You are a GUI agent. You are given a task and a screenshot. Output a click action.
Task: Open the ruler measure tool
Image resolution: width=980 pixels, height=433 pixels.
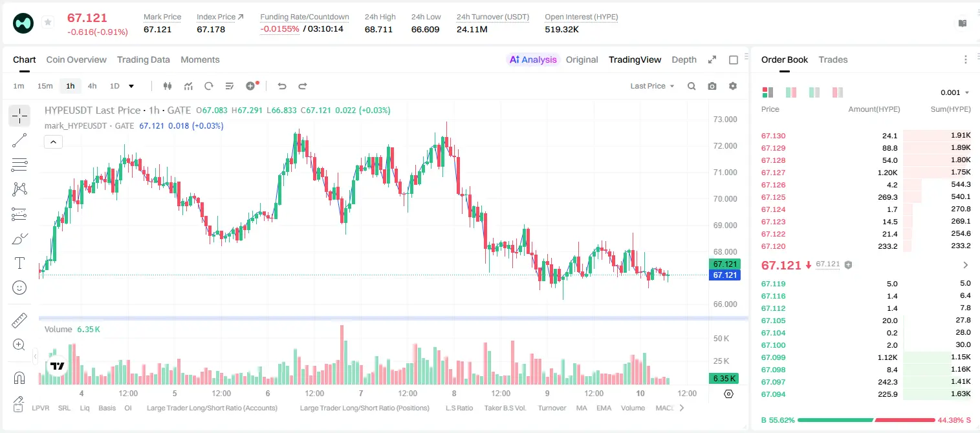click(x=19, y=321)
